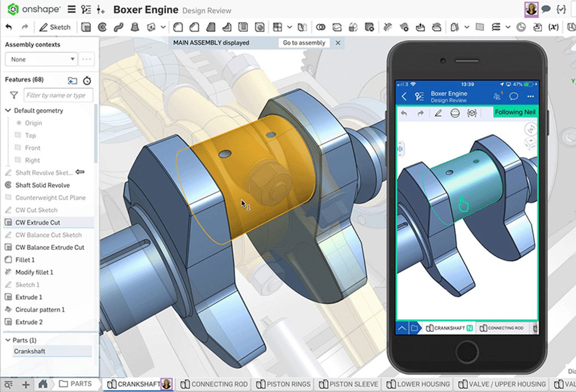Viewport: 576px width, 392px height.
Task: Activate the Fillet tool in toolbar
Action: click(178, 27)
